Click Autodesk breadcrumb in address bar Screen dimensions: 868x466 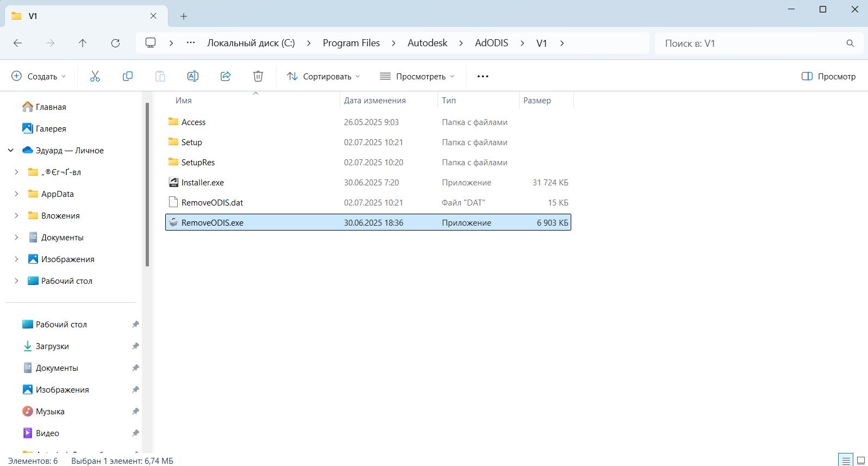coord(427,43)
